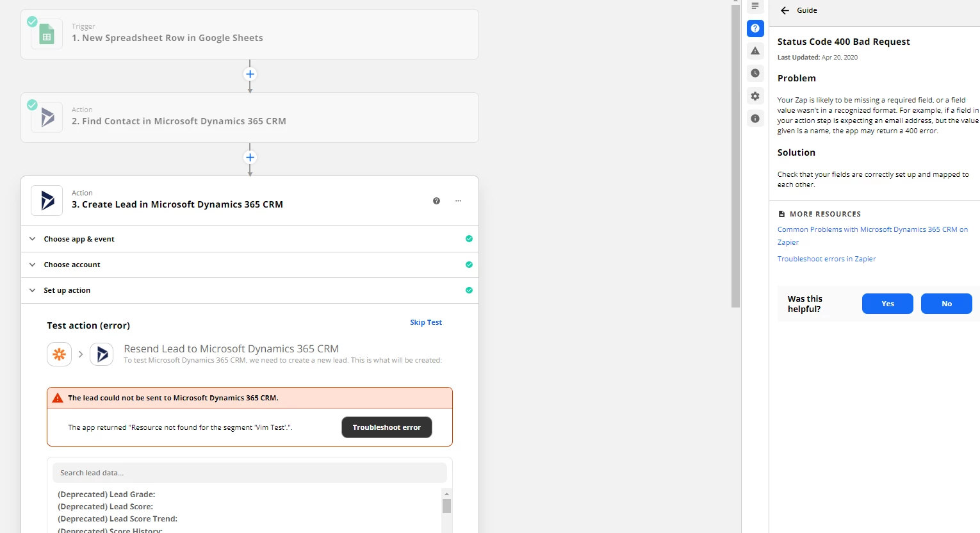Click No for 'Was this helpful?'
Screen dimensions: 980x533
(946, 304)
